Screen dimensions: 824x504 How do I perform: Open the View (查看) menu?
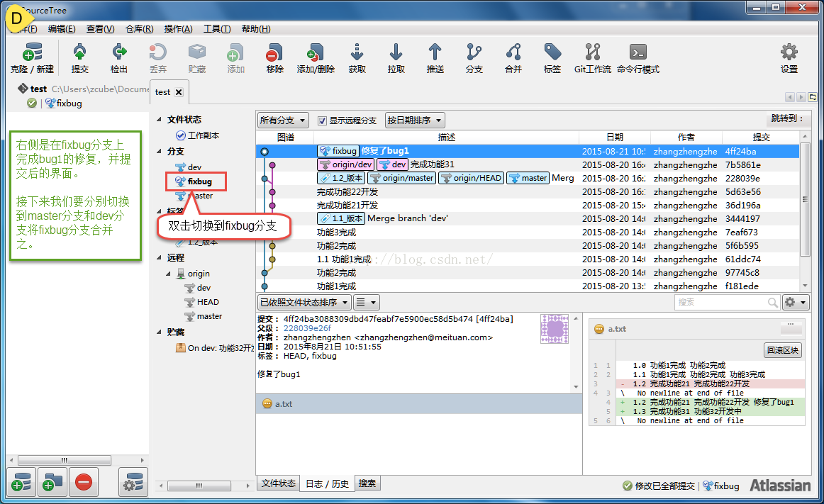pos(101,29)
